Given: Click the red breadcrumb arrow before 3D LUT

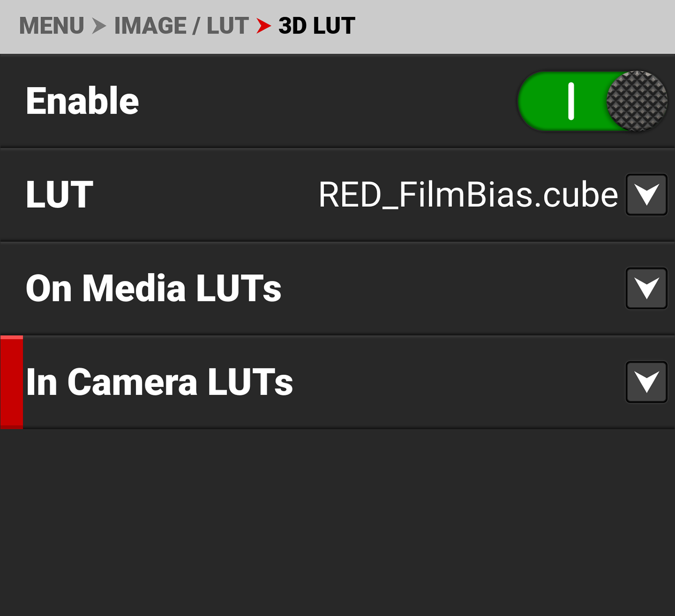Looking at the screenshot, I should [264, 26].
